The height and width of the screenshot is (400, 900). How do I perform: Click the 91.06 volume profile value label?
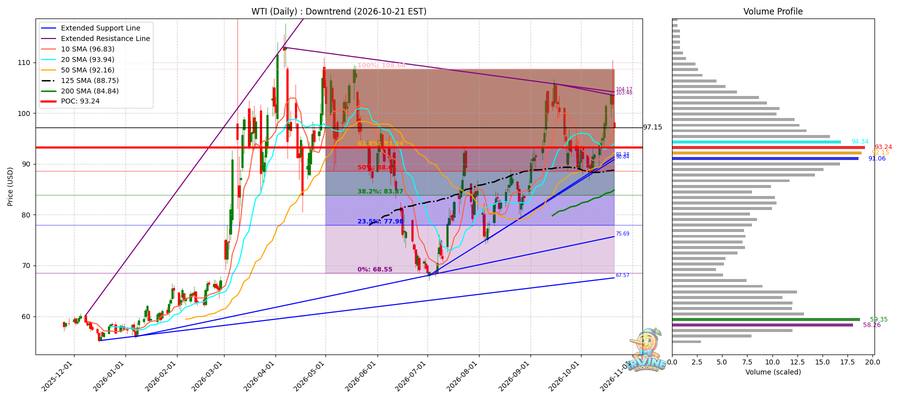pos(877,158)
